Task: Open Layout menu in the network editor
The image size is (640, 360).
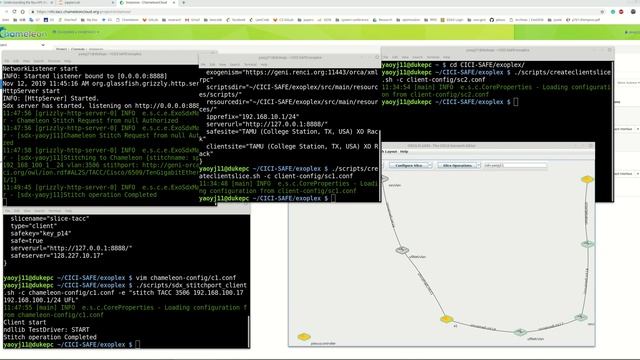Action: pos(390,151)
